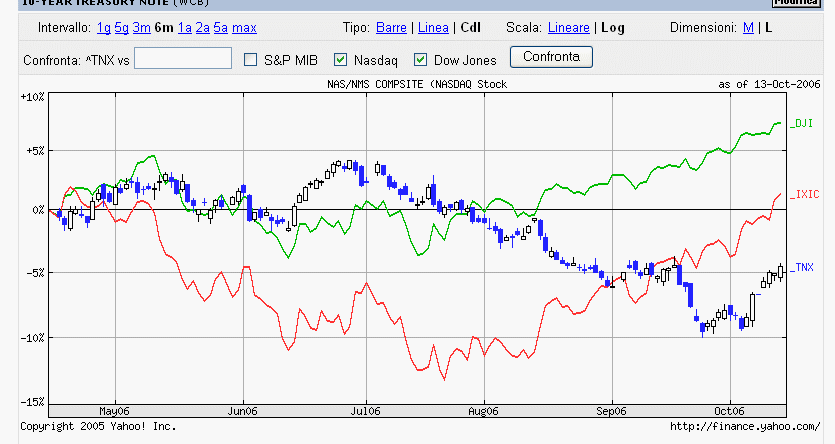The width and height of the screenshot is (835, 444).
Task: Enable the S&P MIB checkbox
Action: click(250, 59)
